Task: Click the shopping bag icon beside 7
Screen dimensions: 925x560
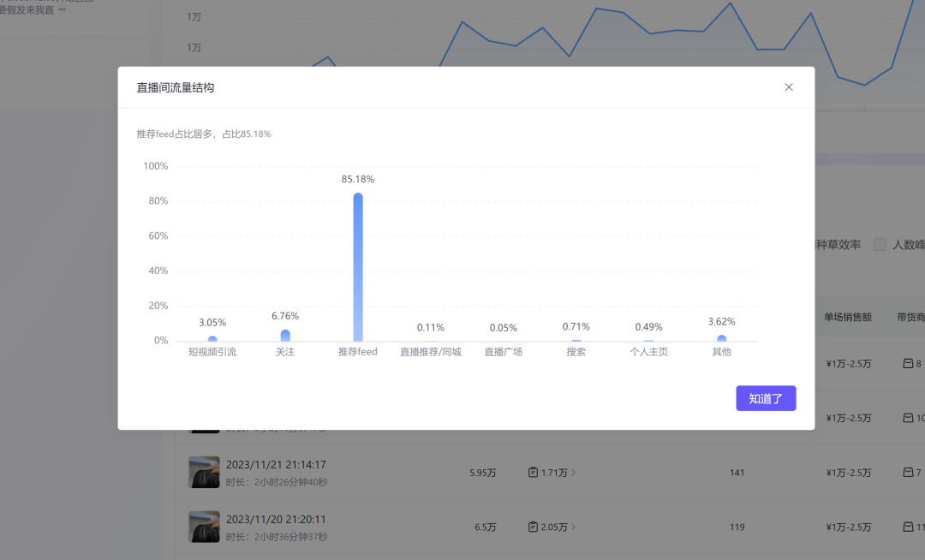Action: tap(908, 473)
